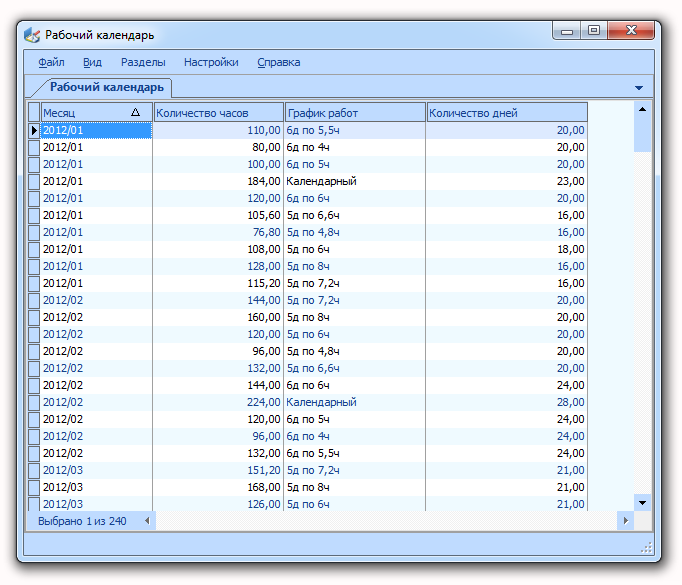The image size is (682, 585).
Task: Click the app icon in the title bar
Action: (32, 35)
